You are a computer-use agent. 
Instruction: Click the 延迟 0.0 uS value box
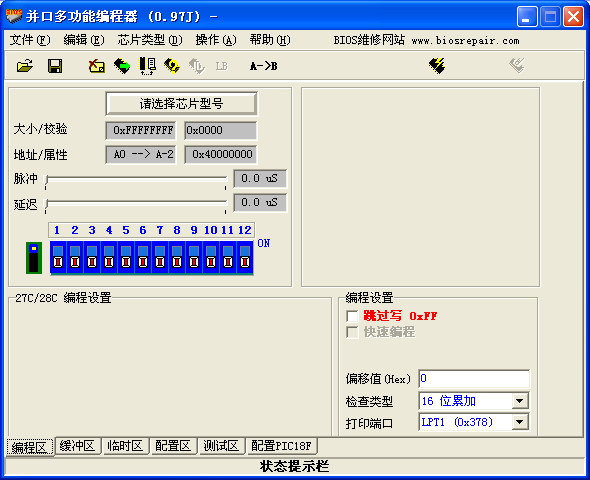click(260, 202)
